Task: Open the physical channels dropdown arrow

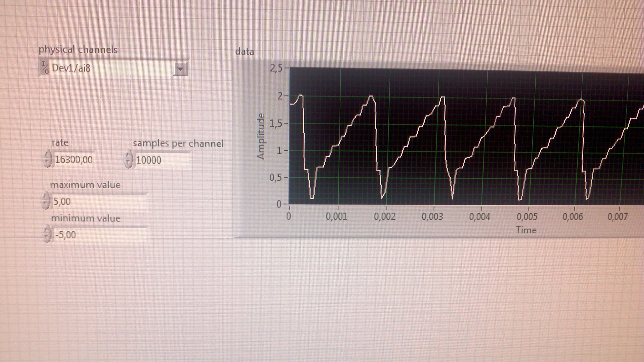Action: [180, 69]
